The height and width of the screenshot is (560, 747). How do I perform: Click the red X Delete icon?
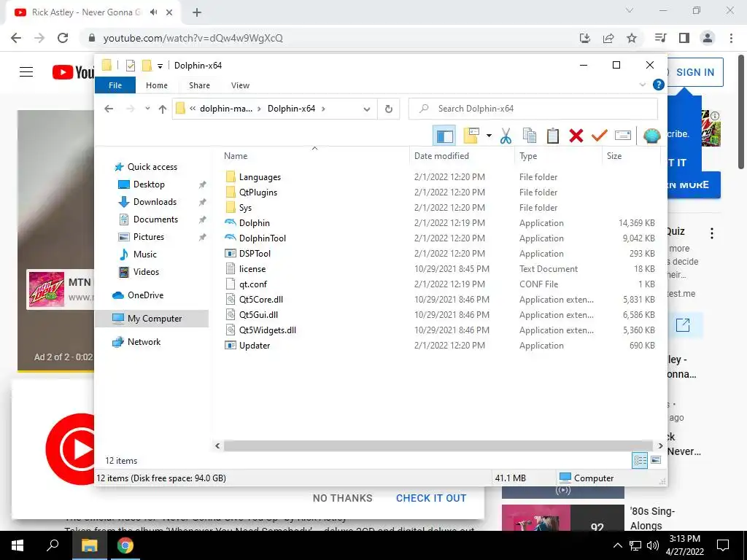(576, 136)
